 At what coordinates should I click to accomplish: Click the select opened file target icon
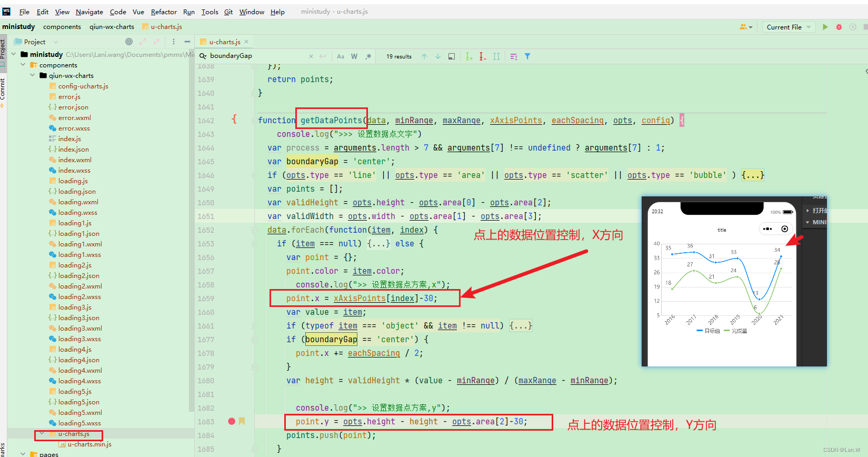[x=129, y=42]
